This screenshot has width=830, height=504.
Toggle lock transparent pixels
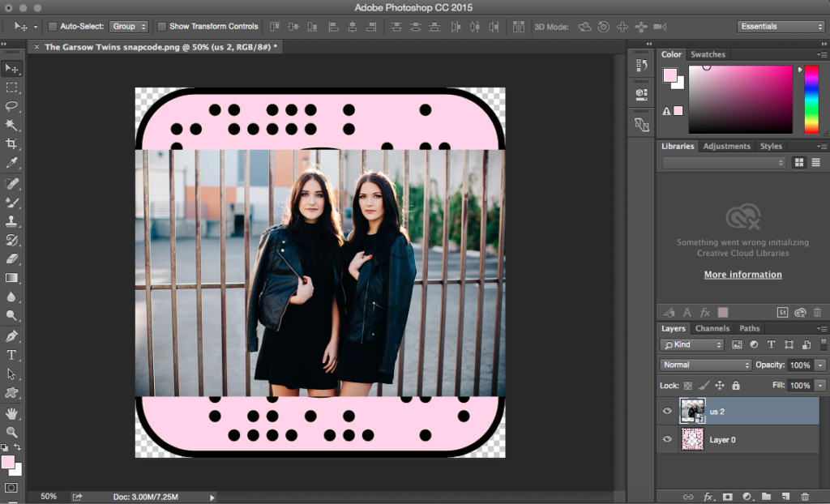click(x=687, y=386)
